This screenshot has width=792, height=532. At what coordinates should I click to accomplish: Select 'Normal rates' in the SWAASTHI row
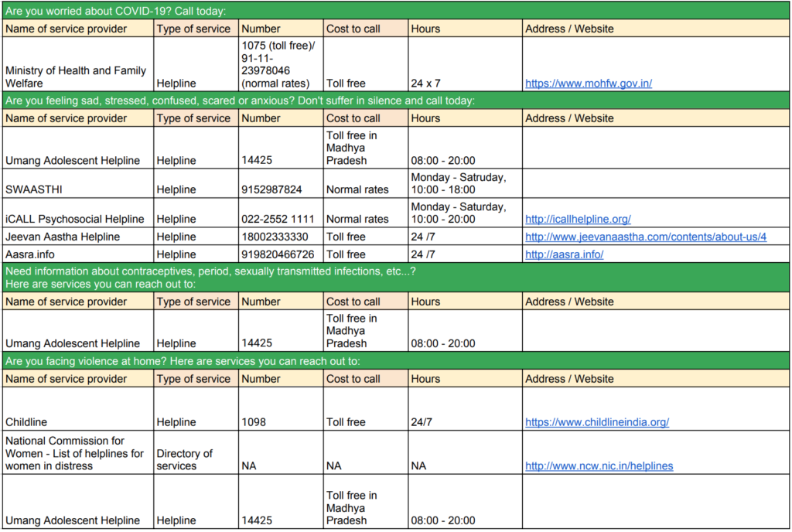click(x=357, y=189)
